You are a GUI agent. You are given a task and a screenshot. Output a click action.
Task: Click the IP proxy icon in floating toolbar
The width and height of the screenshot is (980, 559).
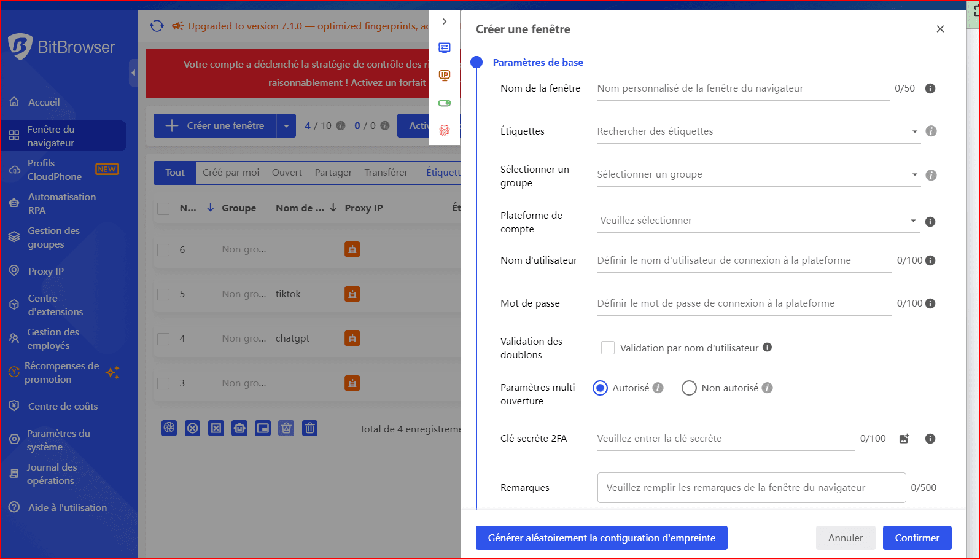click(445, 76)
